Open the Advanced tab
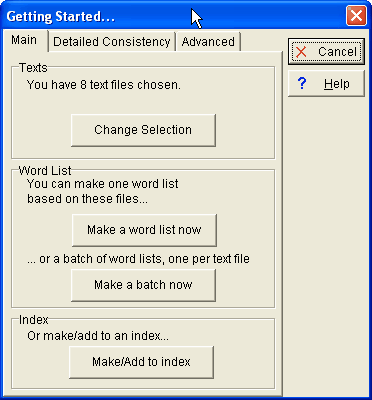372x400 pixels. 208,42
